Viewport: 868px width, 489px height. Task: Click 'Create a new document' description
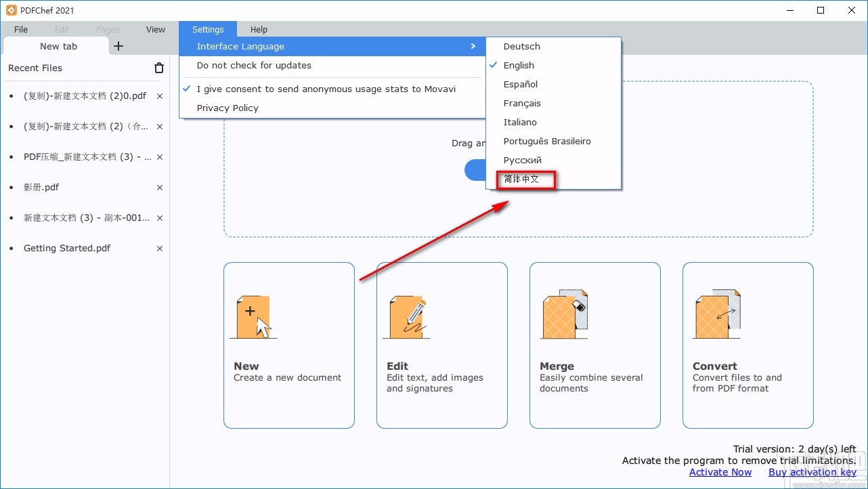tap(288, 378)
